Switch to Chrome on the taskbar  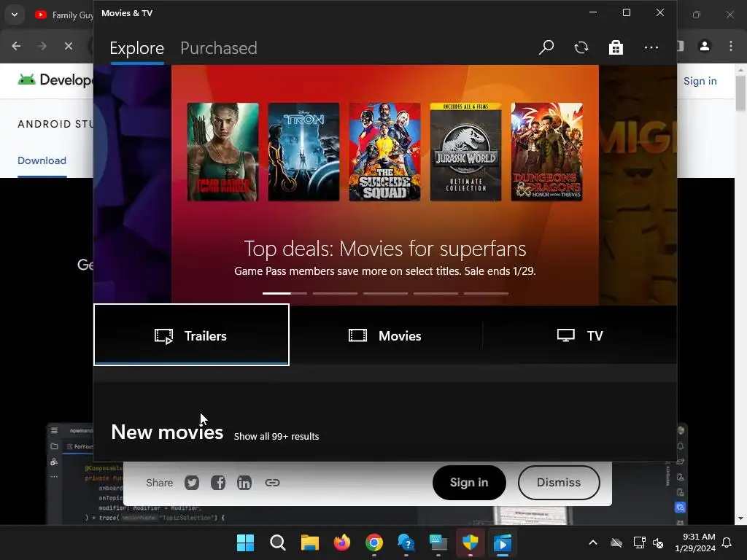[374, 542]
